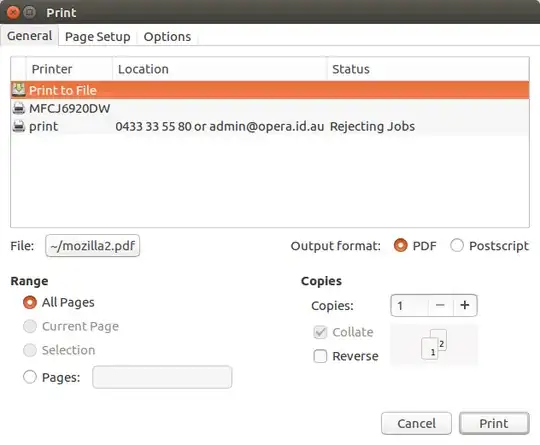Viewport: 540px width, 445px height.
Task: Close the Print dialog window
Action: point(13,12)
